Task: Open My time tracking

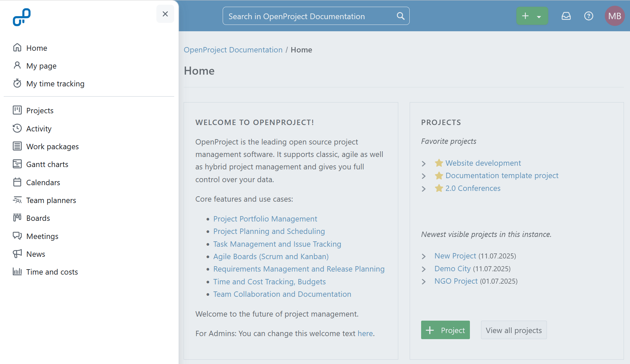Action: pos(55,84)
